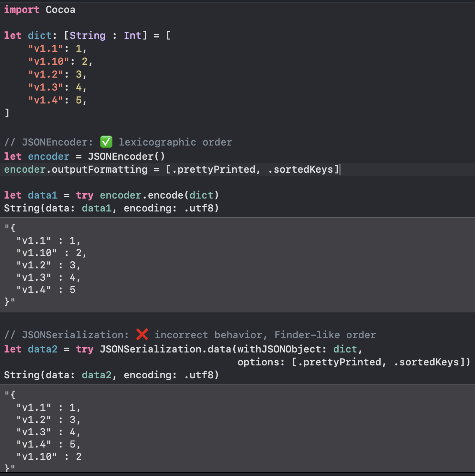
Task: Click the 'data2' name in 'let data2'
Action: click(x=43, y=349)
